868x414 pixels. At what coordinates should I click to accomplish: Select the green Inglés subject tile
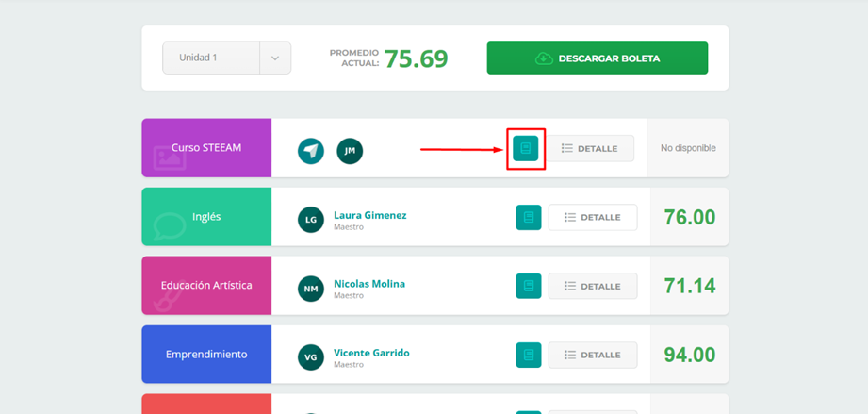pyautogui.click(x=206, y=217)
